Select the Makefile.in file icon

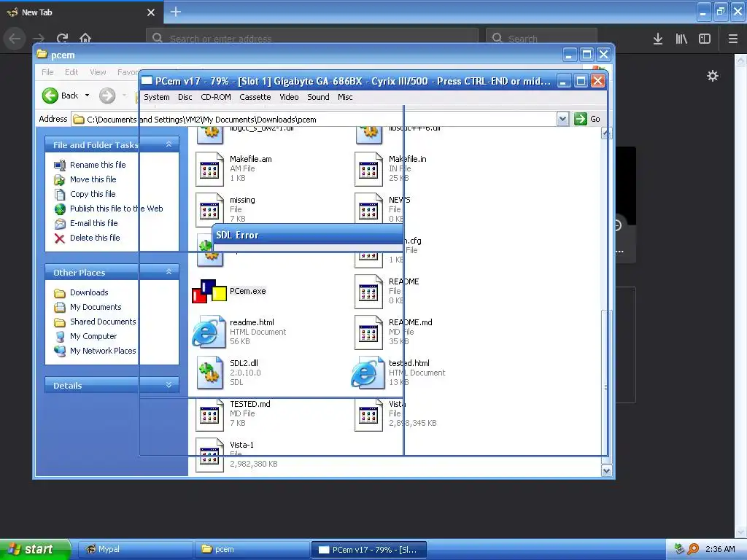click(368, 169)
